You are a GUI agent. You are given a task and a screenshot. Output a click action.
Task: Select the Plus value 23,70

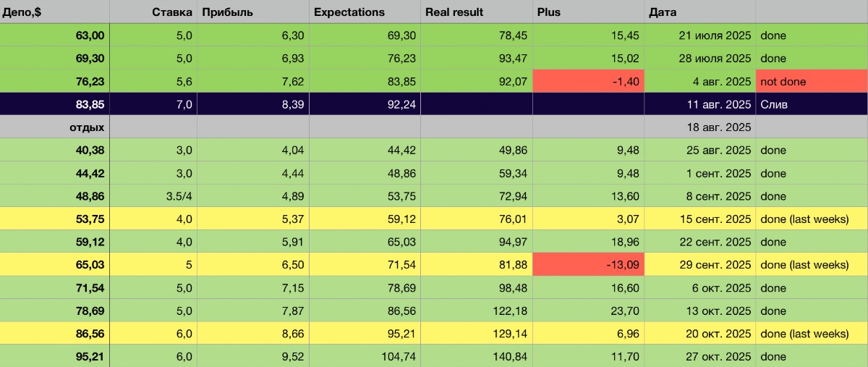[624, 311]
